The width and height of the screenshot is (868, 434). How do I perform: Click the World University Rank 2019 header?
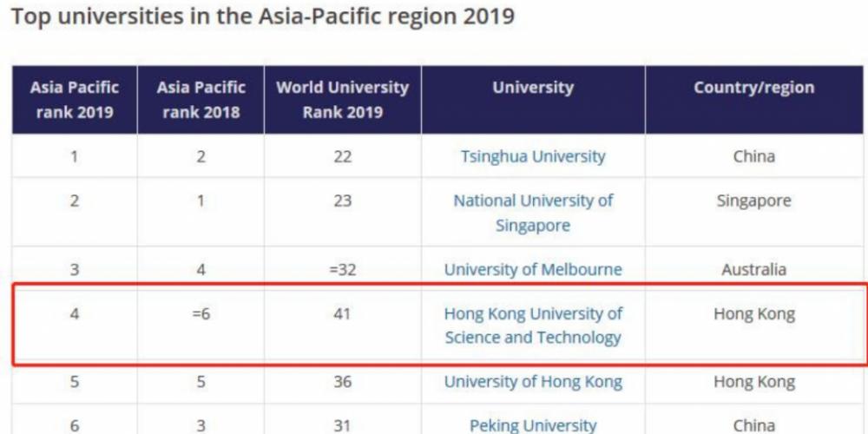click(x=342, y=100)
